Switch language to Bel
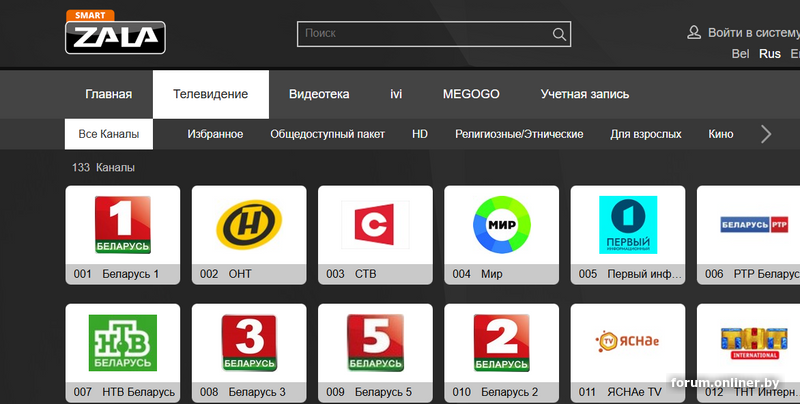Viewport: 800px width, 404px height. tap(740, 54)
